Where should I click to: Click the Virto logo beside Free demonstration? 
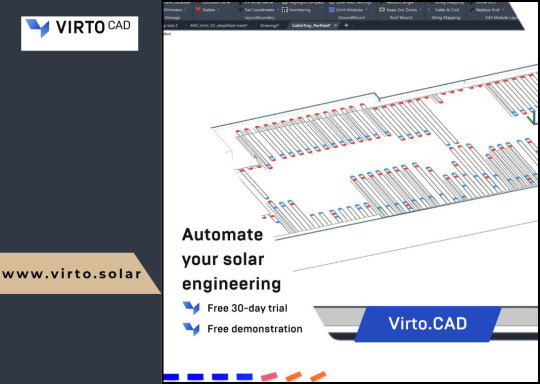click(191, 329)
